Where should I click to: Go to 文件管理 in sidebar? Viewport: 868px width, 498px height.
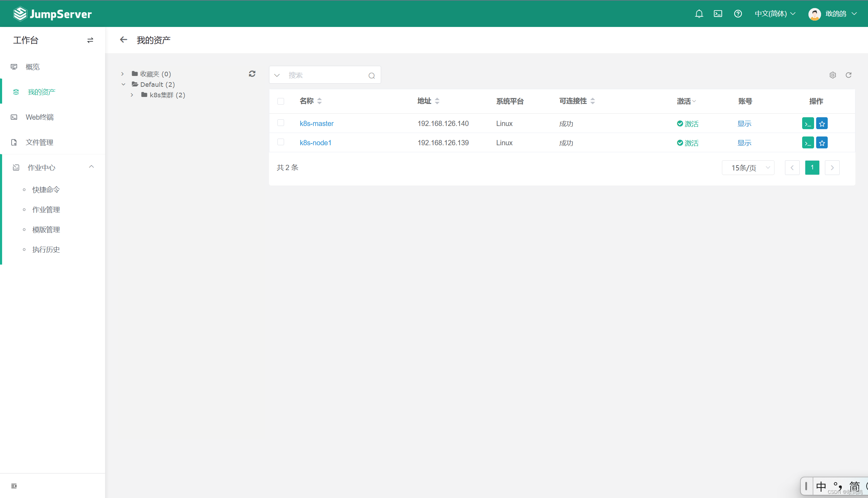click(x=39, y=142)
